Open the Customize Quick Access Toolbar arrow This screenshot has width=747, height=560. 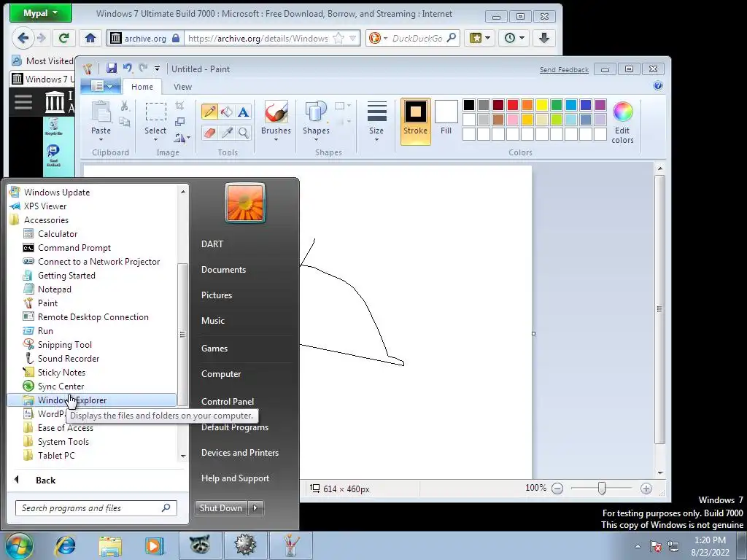[x=158, y=69]
